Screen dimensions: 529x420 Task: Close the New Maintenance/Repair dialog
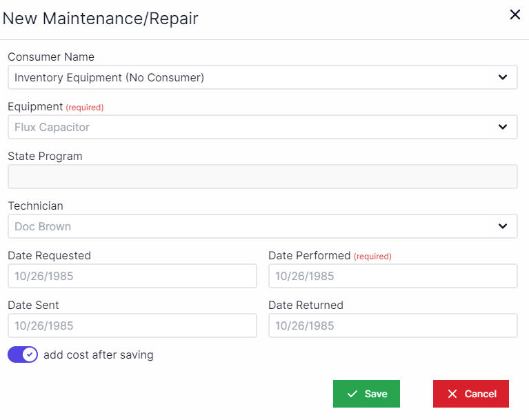(515, 14)
